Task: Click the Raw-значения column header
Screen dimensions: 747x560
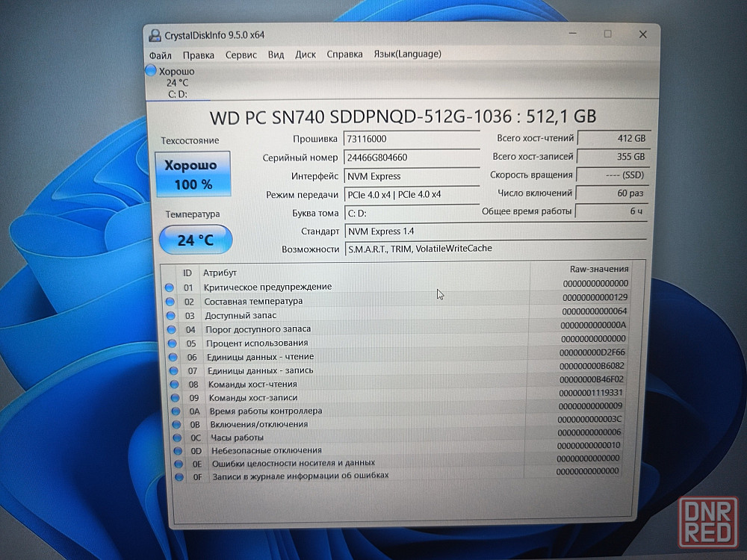Action: pyautogui.click(x=598, y=269)
